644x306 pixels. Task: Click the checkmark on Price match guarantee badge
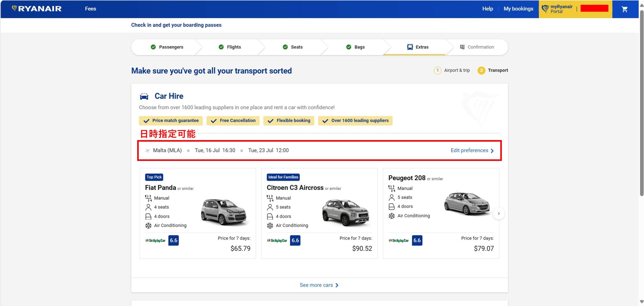point(146,121)
